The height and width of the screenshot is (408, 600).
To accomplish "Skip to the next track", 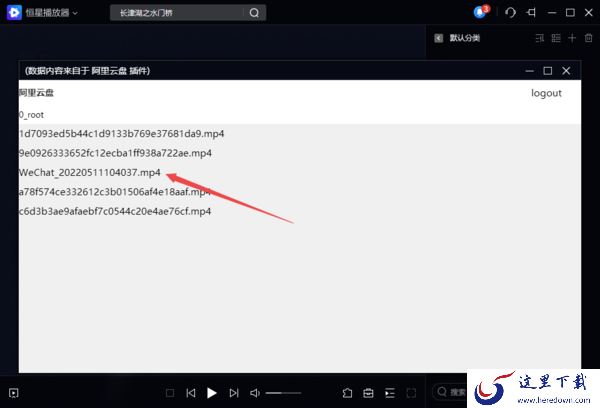I will pyautogui.click(x=234, y=393).
